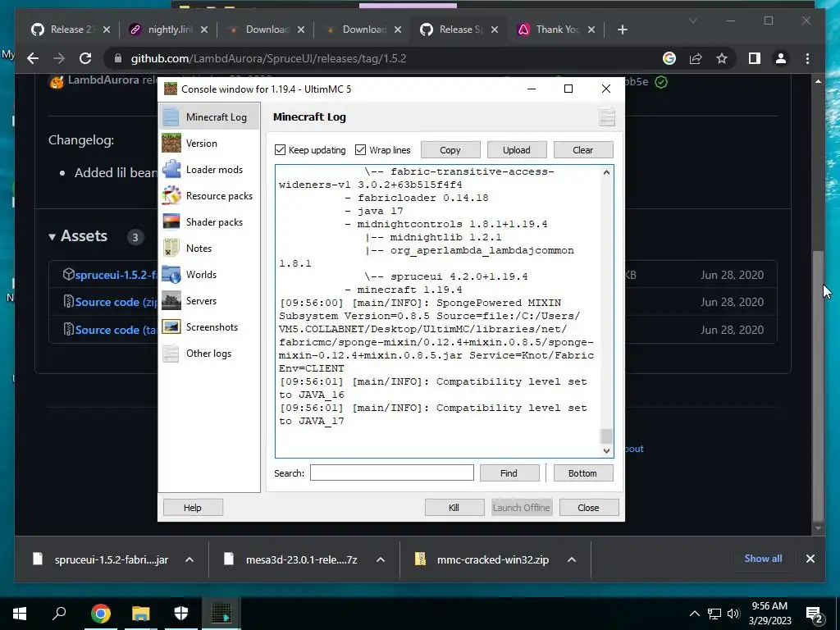
Task: Kill the running Minecraft instance
Action: [x=454, y=507]
